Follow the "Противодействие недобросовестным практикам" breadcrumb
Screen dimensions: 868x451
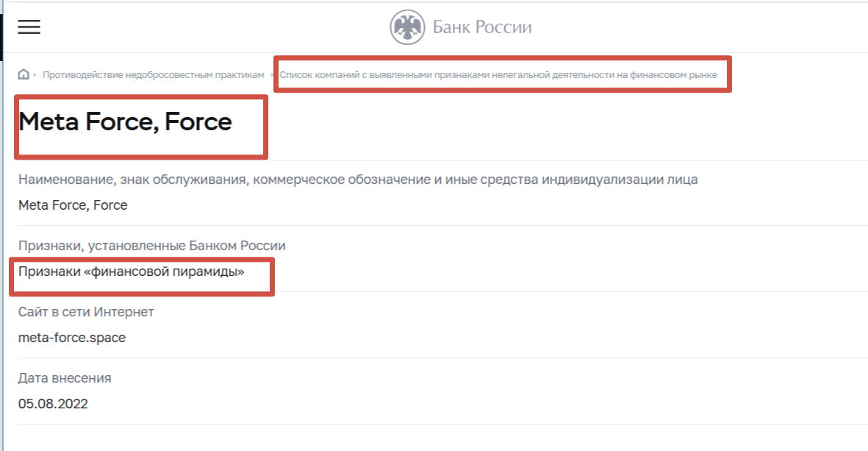point(153,74)
